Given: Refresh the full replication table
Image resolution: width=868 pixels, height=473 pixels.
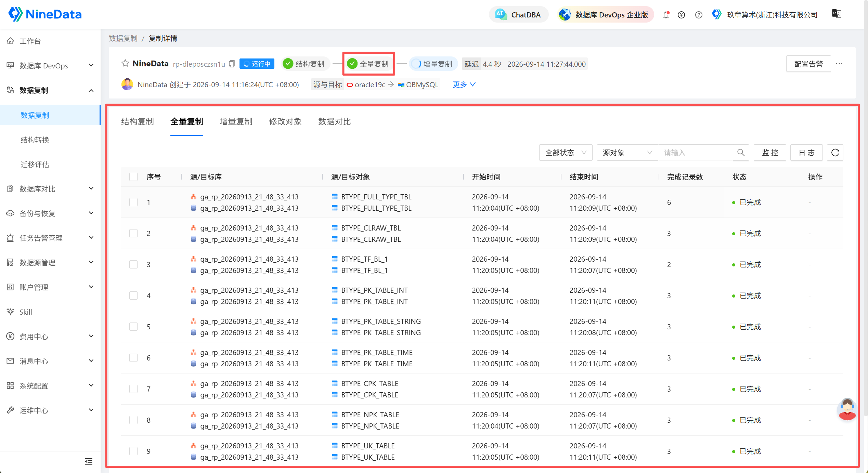Looking at the screenshot, I should [x=835, y=153].
